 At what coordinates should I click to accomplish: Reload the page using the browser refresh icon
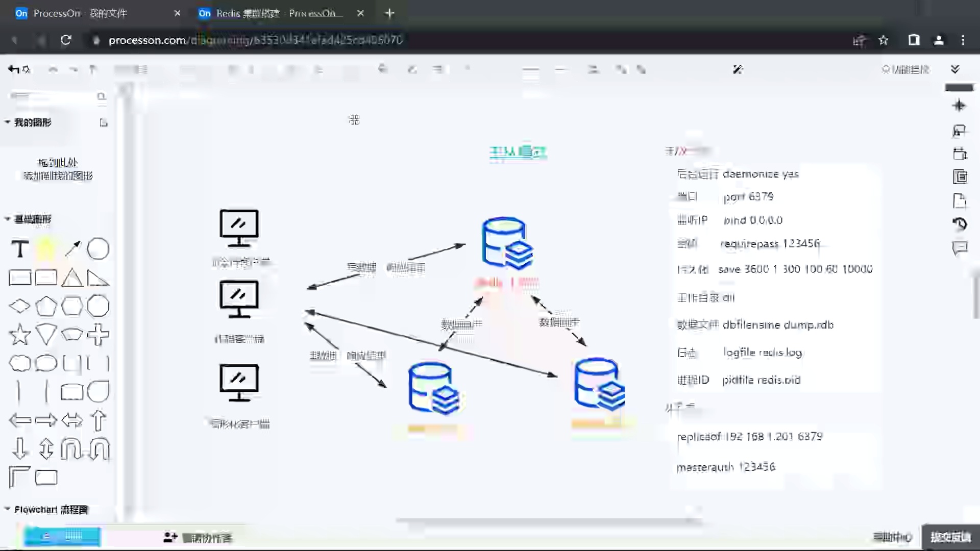pyautogui.click(x=66, y=40)
